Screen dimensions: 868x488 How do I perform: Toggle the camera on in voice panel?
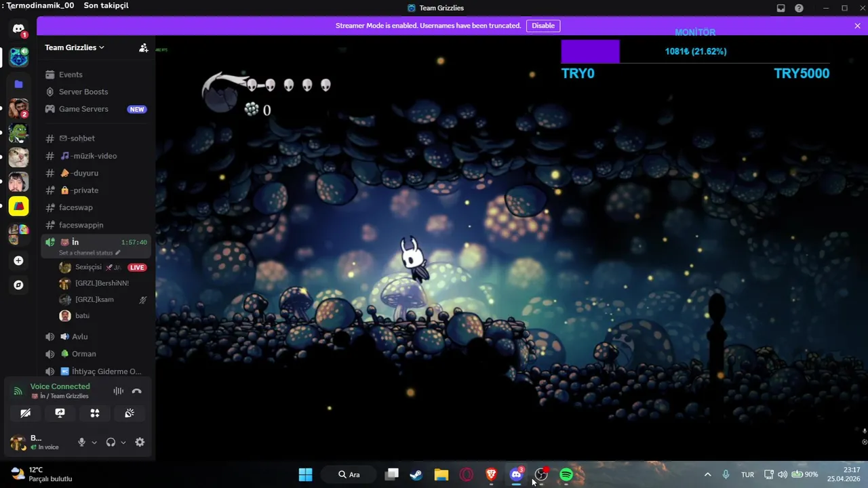[x=26, y=413]
